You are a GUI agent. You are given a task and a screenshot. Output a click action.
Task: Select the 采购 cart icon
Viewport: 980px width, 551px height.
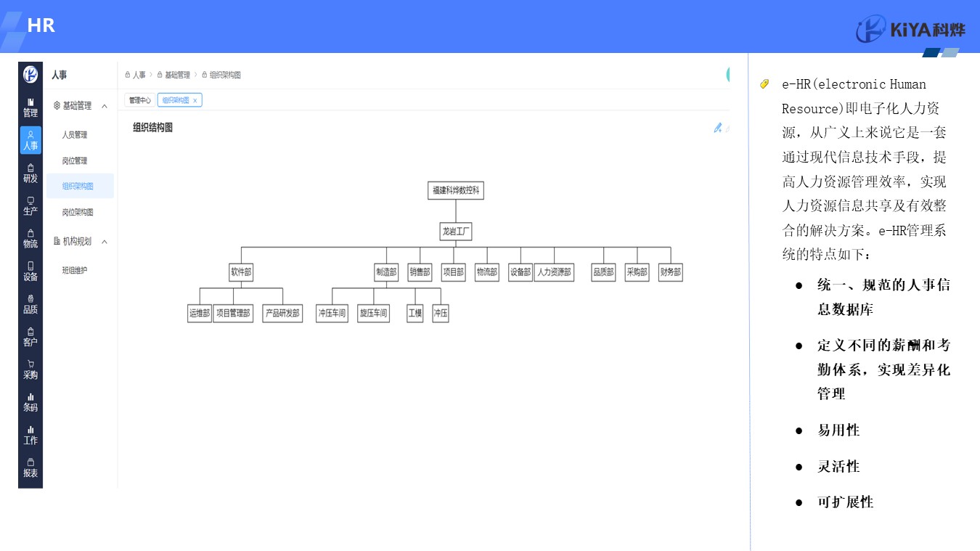[x=30, y=369]
